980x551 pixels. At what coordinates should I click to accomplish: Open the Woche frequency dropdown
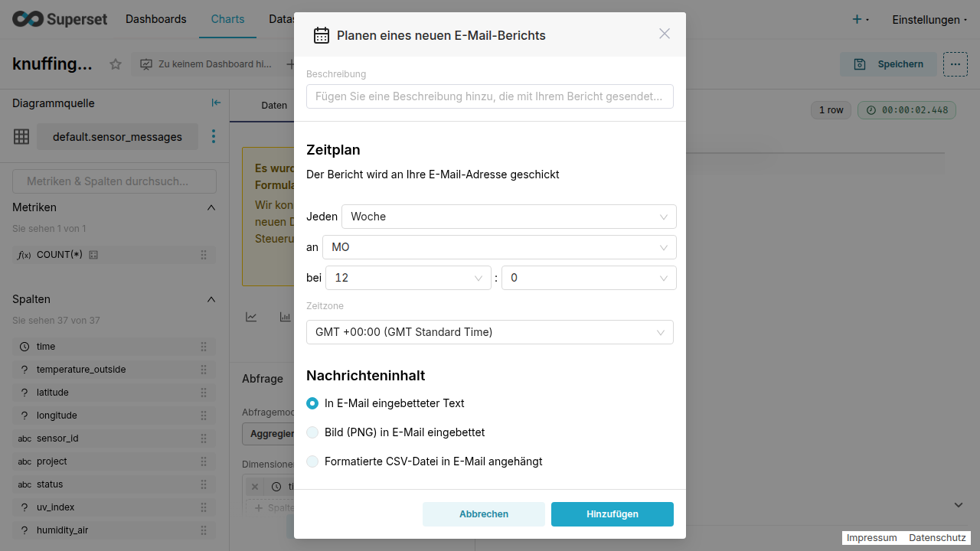[508, 217]
